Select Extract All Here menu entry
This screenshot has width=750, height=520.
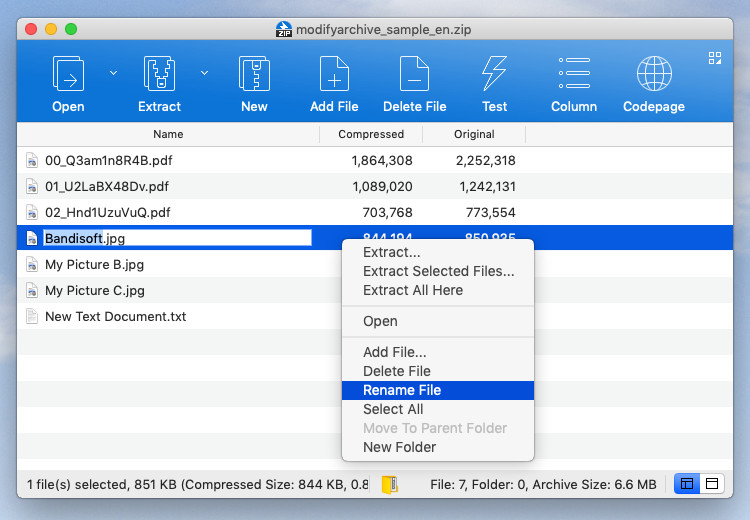(x=413, y=290)
